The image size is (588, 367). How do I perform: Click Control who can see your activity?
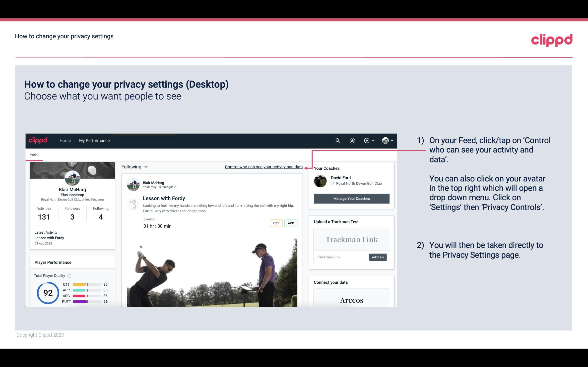pos(263,167)
